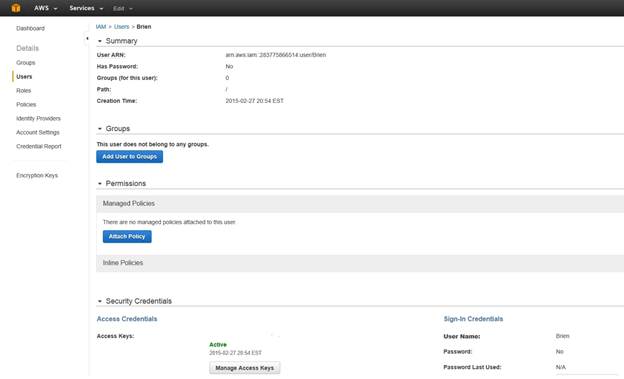
Task: Click the Password Last Used value N/A
Action: coord(561,367)
